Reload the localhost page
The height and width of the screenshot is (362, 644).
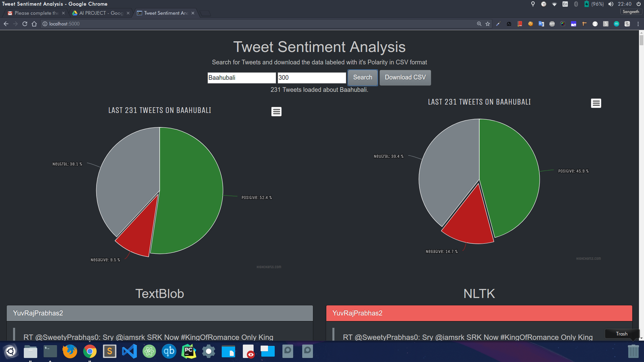tap(25, 24)
